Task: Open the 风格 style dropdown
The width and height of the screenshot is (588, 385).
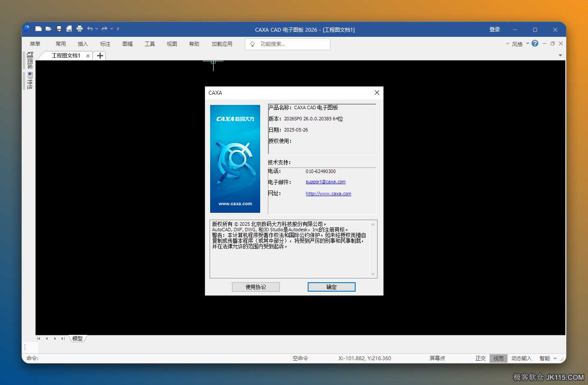Action: 521,44
